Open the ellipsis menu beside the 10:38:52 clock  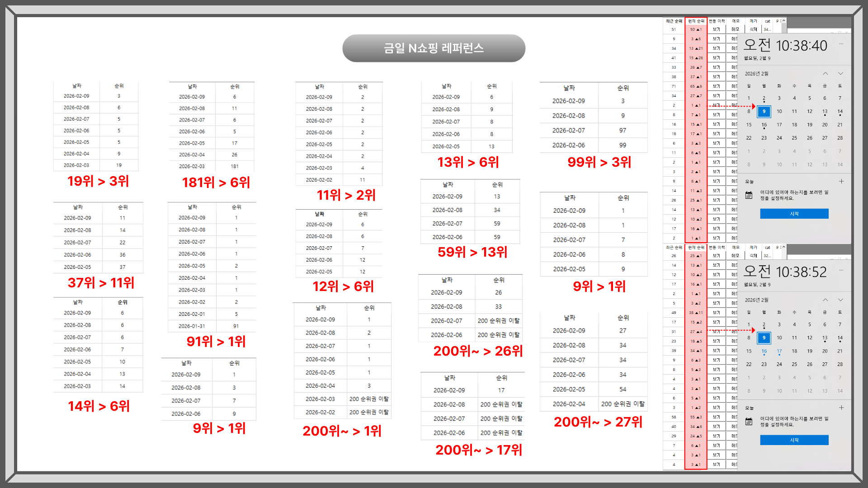tap(841, 270)
